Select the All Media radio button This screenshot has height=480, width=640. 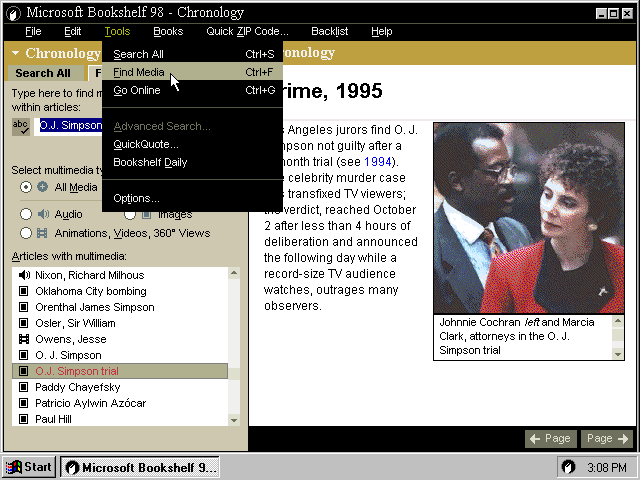point(26,187)
